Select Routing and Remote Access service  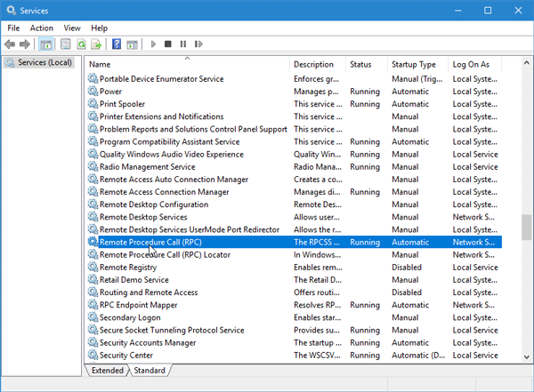(x=149, y=292)
